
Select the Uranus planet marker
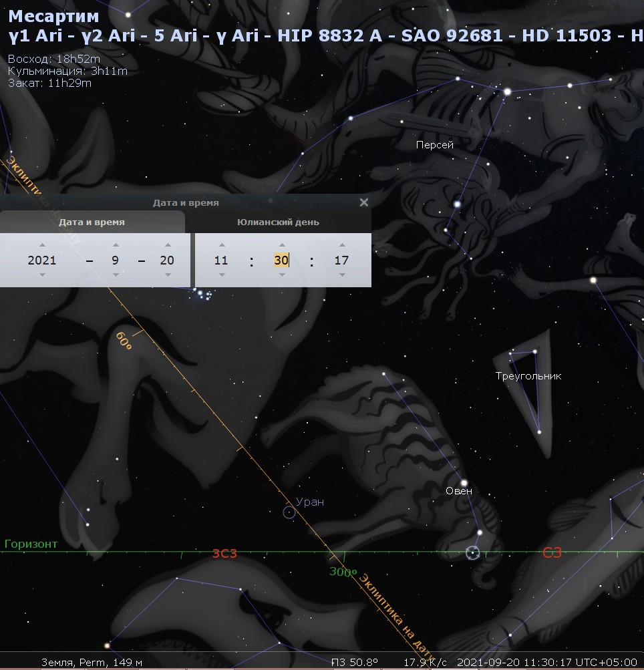[x=289, y=512]
